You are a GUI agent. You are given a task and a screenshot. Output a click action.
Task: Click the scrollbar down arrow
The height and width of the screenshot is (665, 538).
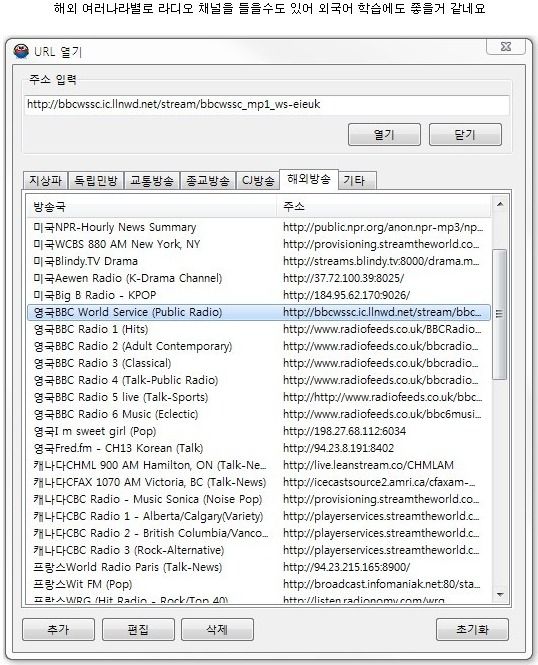tap(500, 595)
